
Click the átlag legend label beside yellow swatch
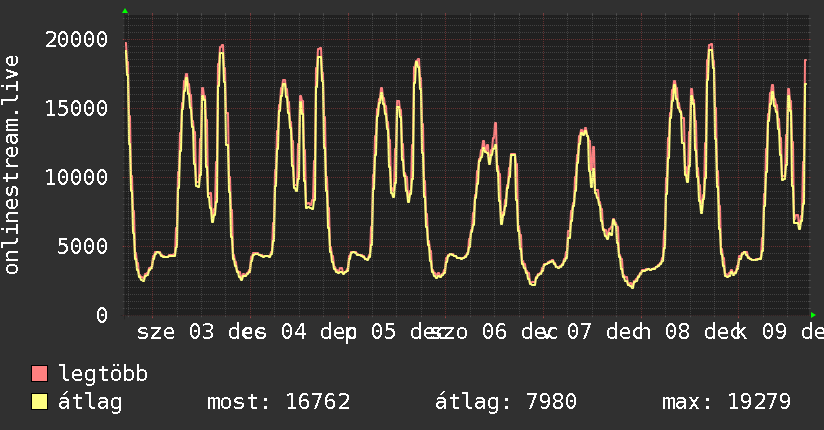coord(90,402)
